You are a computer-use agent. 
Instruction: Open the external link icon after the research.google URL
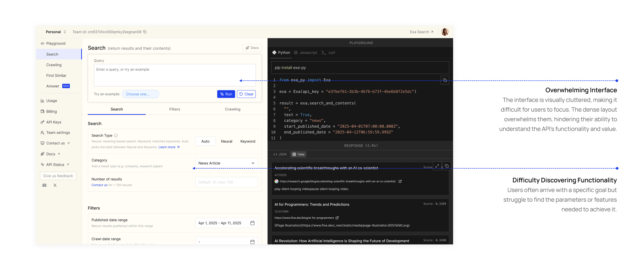[x=400, y=181]
